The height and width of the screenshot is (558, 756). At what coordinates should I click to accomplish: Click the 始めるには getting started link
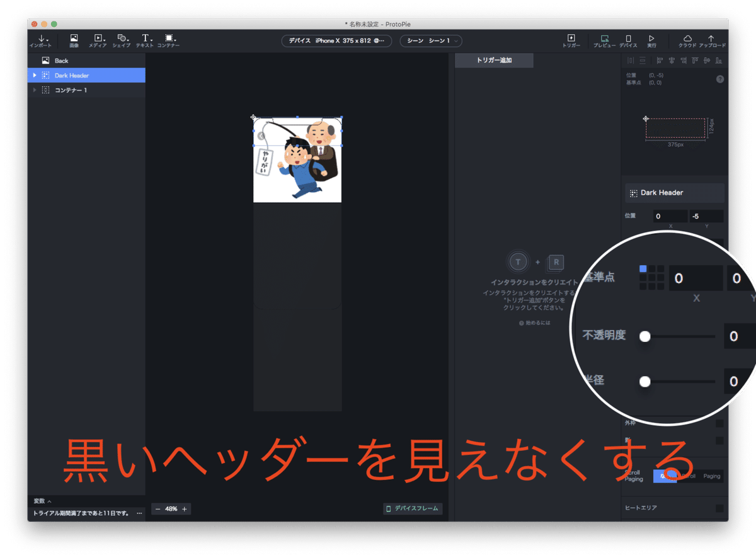(x=534, y=323)
